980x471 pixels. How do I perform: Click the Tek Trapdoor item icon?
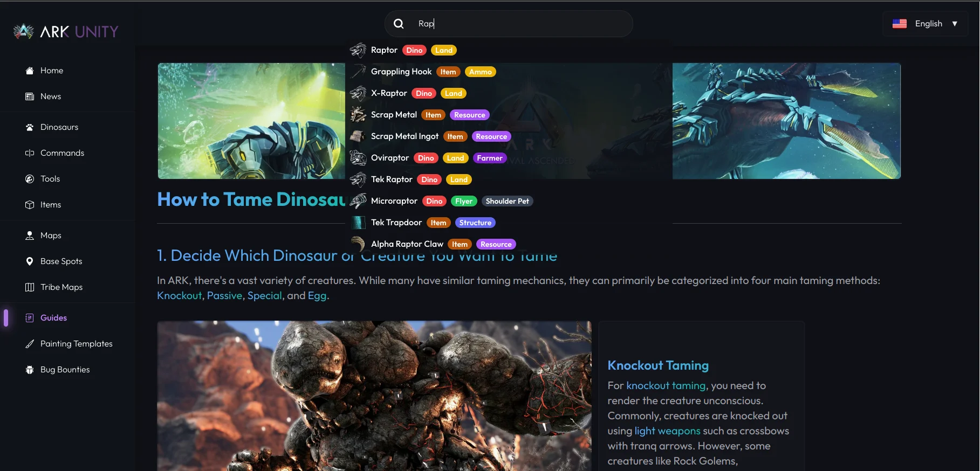pos(358,223)
